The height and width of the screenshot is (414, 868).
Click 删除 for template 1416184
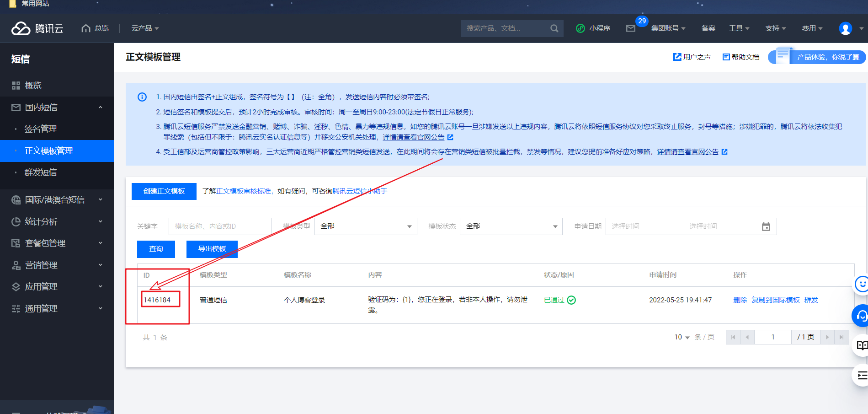(740, 300)
